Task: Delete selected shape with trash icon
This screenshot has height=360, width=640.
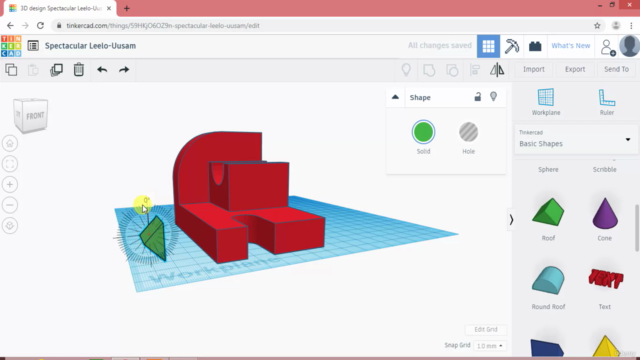Action: pyautogui.click(x=79, y=70)
